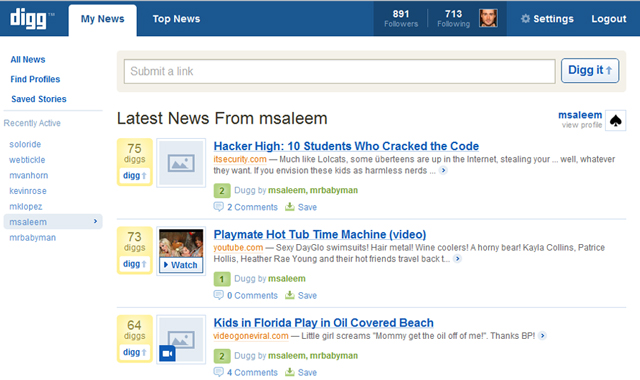
Task: Click save icon under Florida story
Action: (x=290, y=372)
